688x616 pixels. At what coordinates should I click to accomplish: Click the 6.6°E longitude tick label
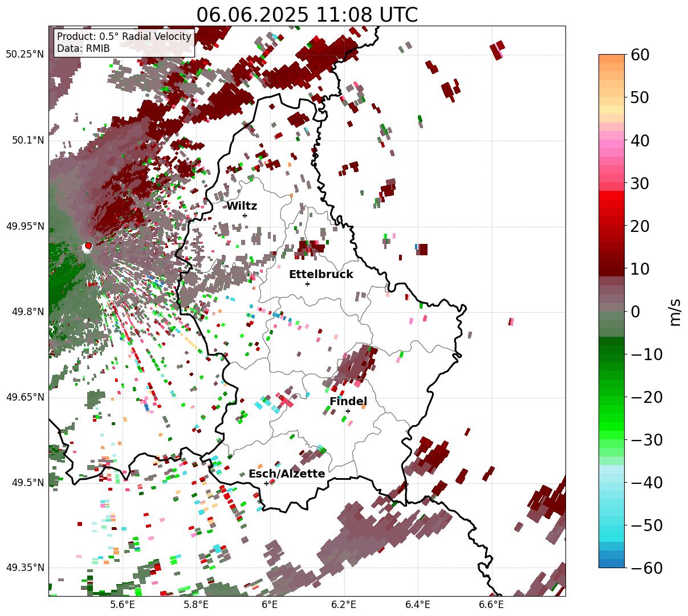click(491, 605)
